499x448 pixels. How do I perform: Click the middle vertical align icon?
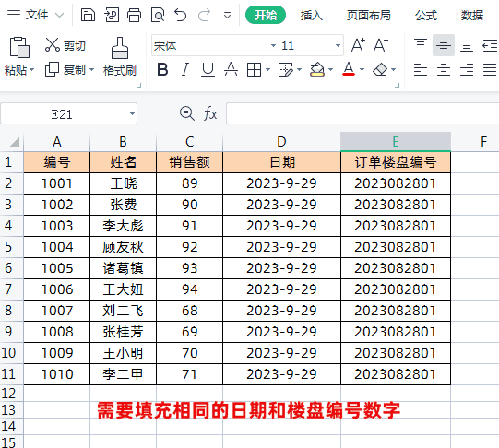pos(444,45)
